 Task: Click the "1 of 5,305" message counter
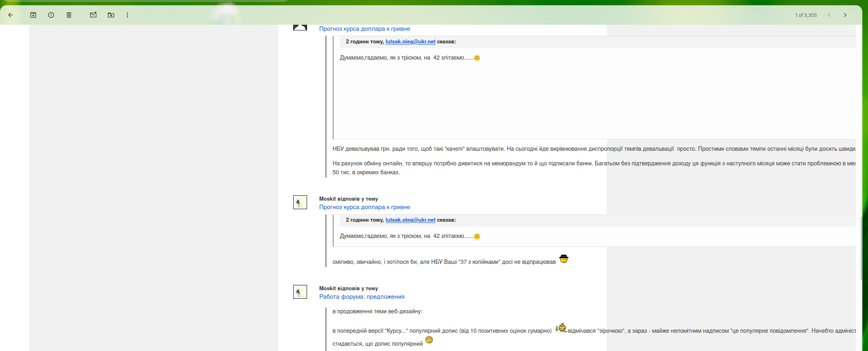806,15
